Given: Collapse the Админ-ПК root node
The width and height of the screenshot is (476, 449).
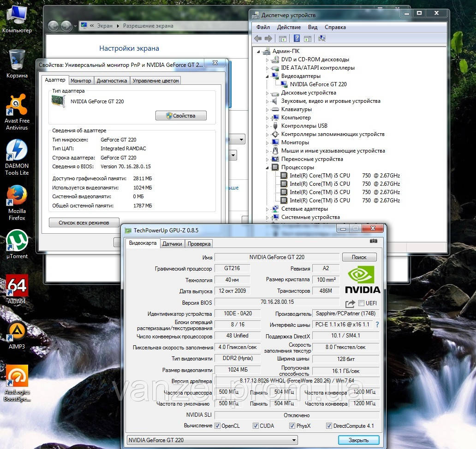Looking at the screenshot, I should coord(258,52).
